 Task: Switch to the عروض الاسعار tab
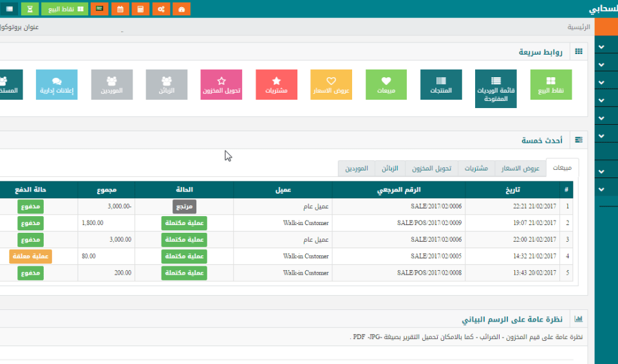(x=520, y=168)
